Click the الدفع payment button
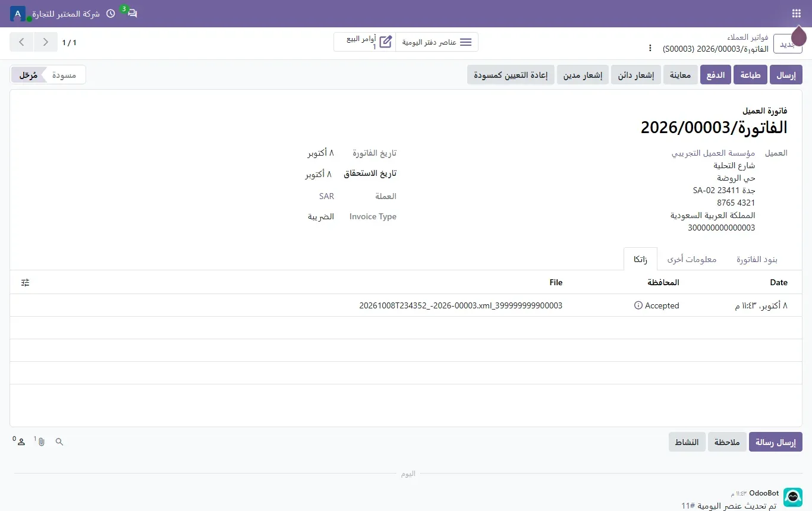 (716, 75)
